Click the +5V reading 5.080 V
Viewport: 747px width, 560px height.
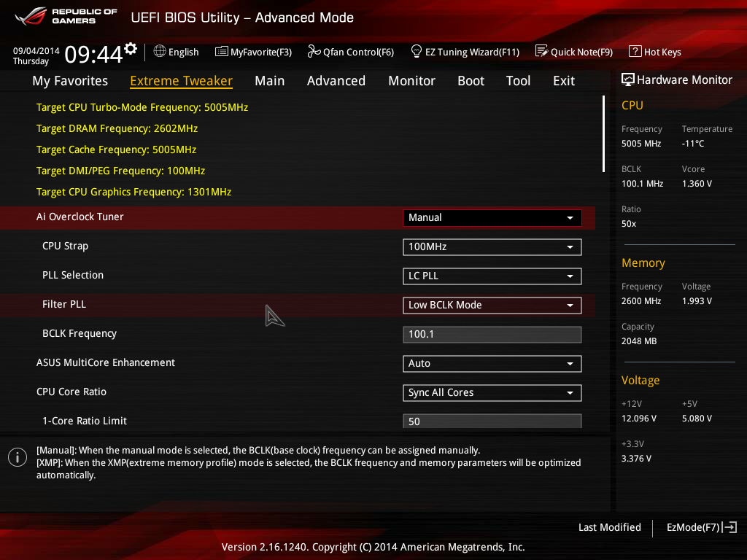click(697, 419)
